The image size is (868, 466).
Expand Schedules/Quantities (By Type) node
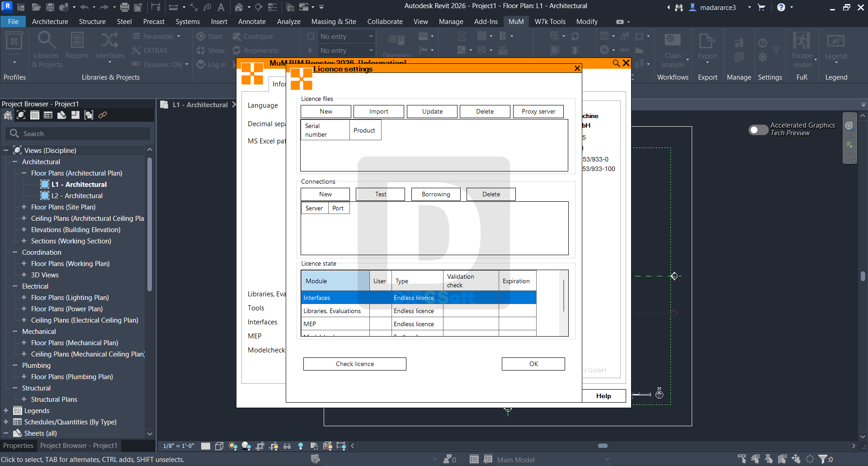tap(6, 422)
